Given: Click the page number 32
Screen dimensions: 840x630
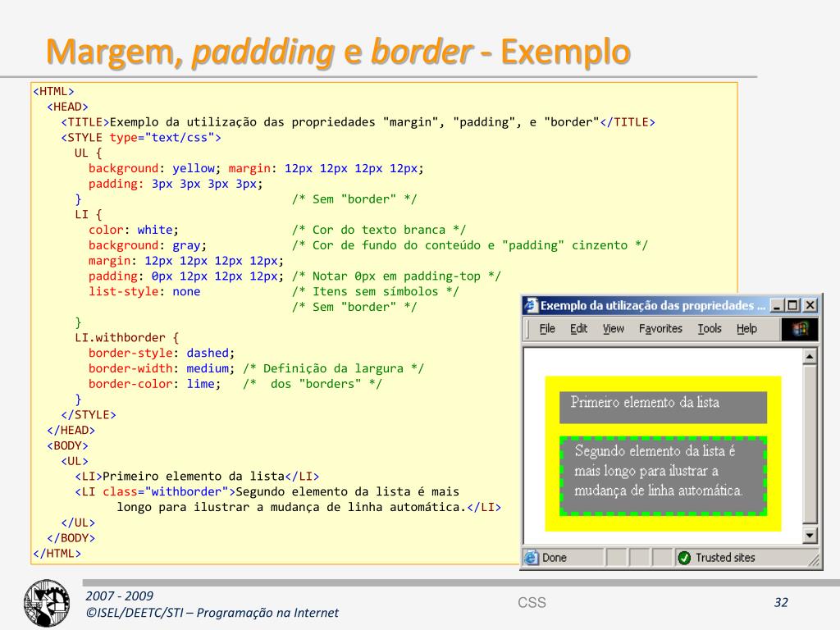Looking at the screenshot, I should (x=781, y=602).
